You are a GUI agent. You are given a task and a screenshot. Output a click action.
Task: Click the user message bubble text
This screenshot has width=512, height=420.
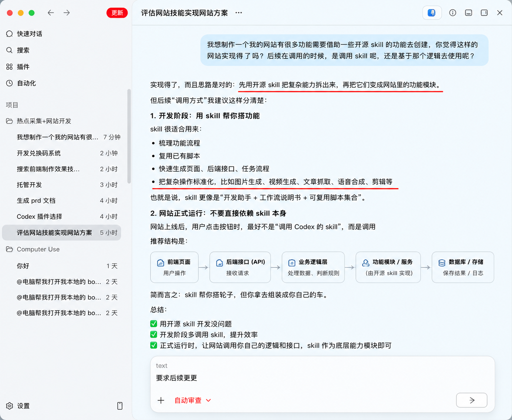(343, 50)
